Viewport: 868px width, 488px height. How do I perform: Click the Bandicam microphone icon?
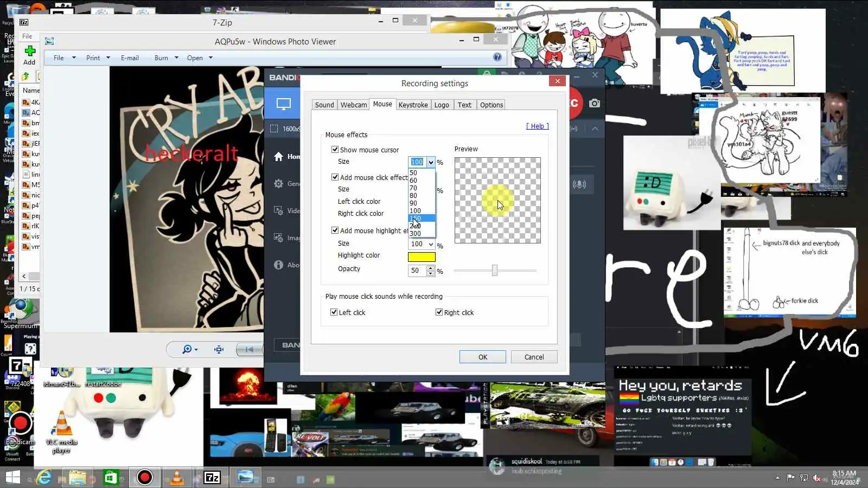579,184
